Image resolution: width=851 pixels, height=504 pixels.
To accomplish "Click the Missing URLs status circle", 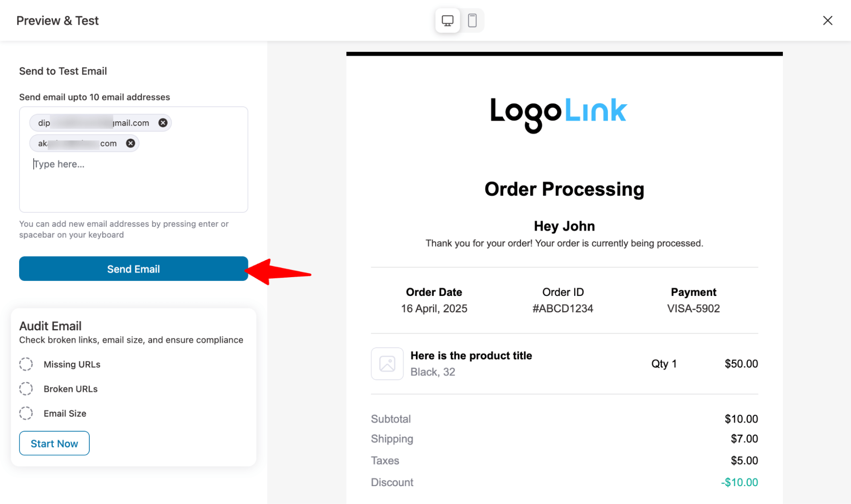I will [26, 364].
